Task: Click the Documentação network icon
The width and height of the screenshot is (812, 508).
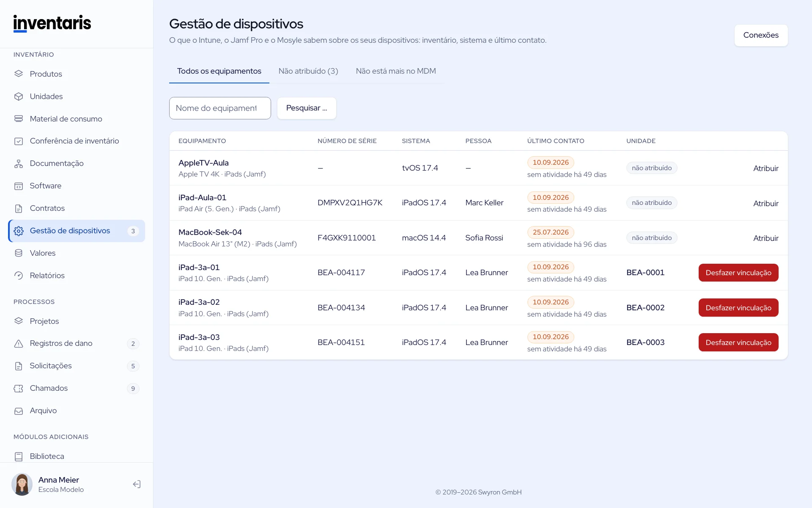Action: [19, 163]
